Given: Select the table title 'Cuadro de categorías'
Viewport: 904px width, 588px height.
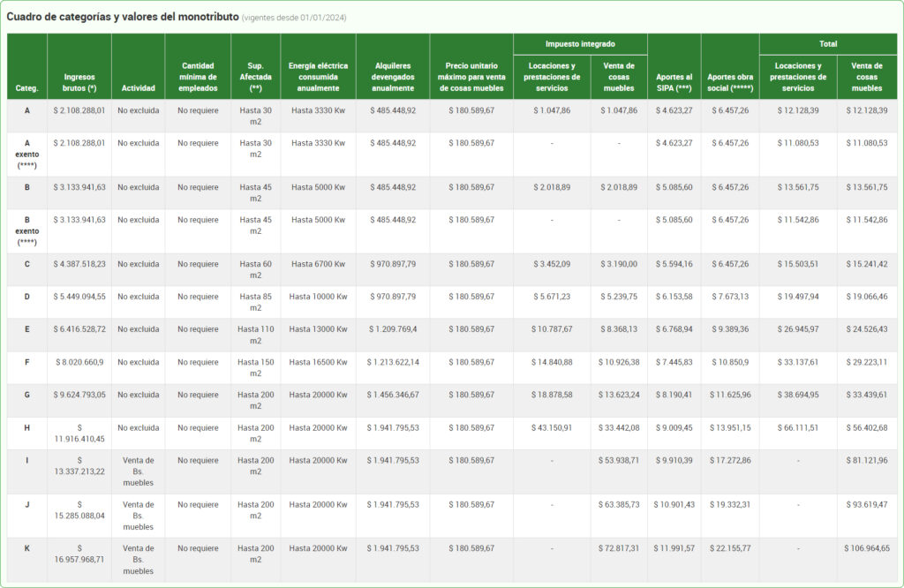Looking at the screenshot, I should click(x=122, y=17).
